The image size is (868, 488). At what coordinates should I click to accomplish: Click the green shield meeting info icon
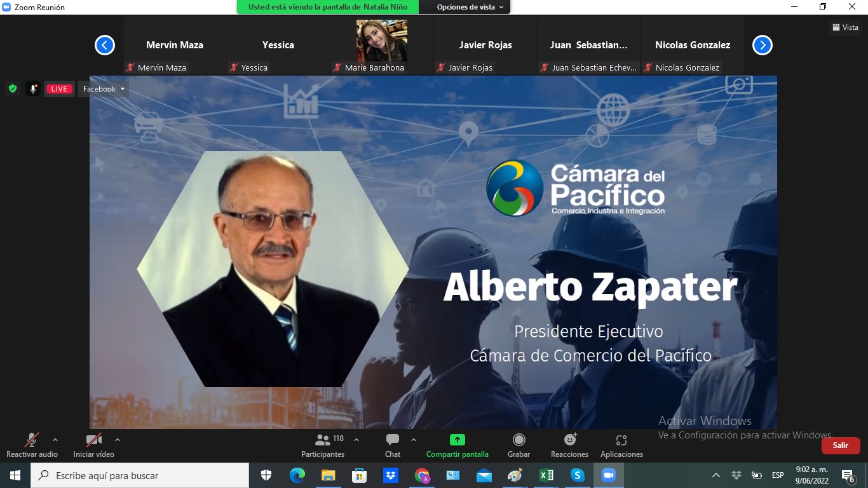[x=13, y=89]
